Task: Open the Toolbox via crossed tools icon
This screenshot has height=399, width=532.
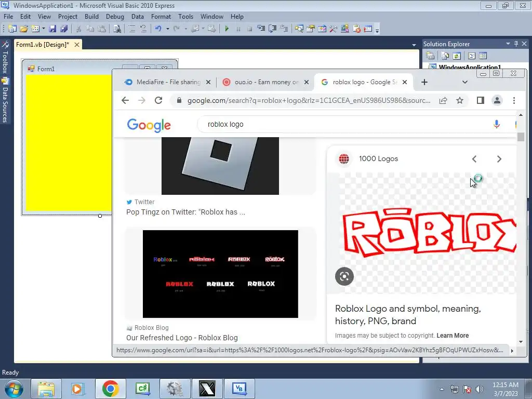Action: tap(333, 29)
